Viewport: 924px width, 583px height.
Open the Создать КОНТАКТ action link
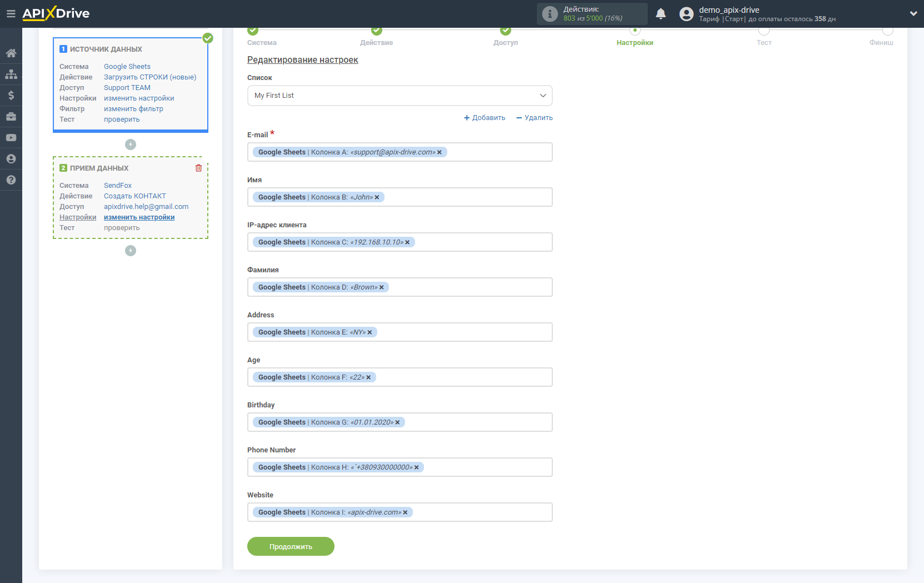point(135,196)
